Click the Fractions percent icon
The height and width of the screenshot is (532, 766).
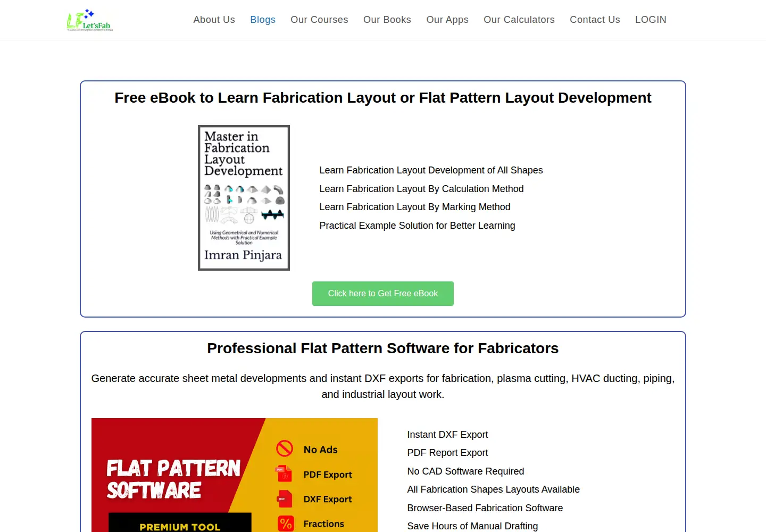pyautogui.click(x=286, y=523)
